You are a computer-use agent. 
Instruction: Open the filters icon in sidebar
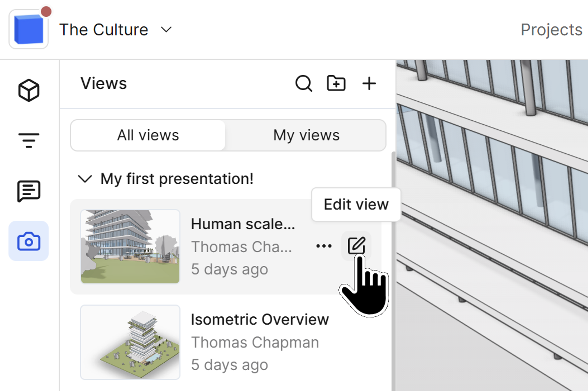tap(29, 140)
